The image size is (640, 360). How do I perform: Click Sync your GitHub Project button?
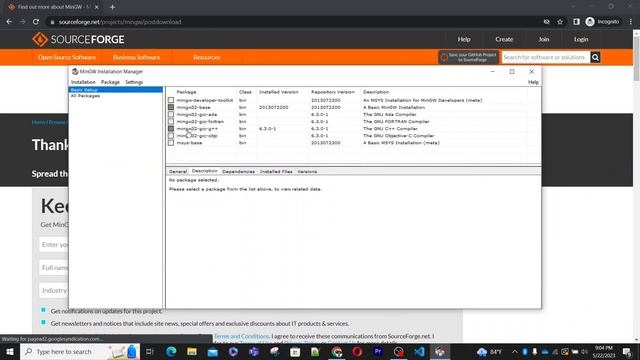click(469, 57)
